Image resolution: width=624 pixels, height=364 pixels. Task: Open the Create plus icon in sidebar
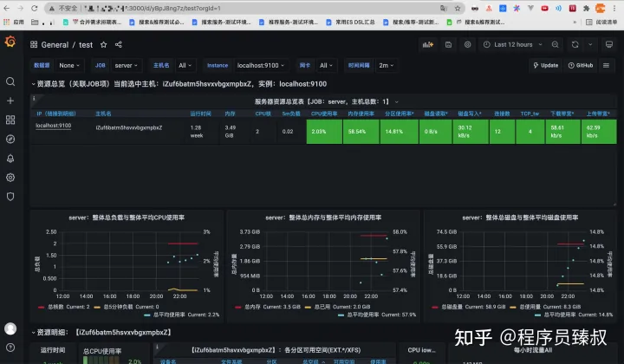[x=10, y=101]
